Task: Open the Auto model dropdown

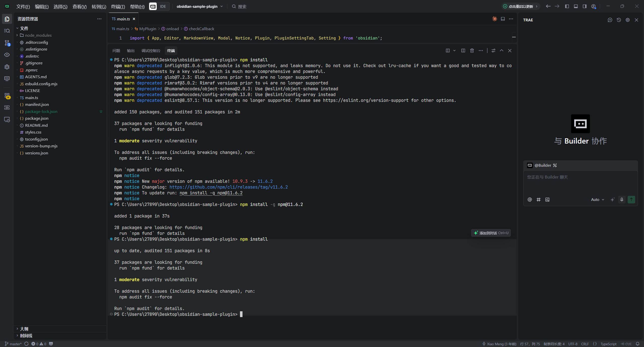Action: [x=597, y=199]
